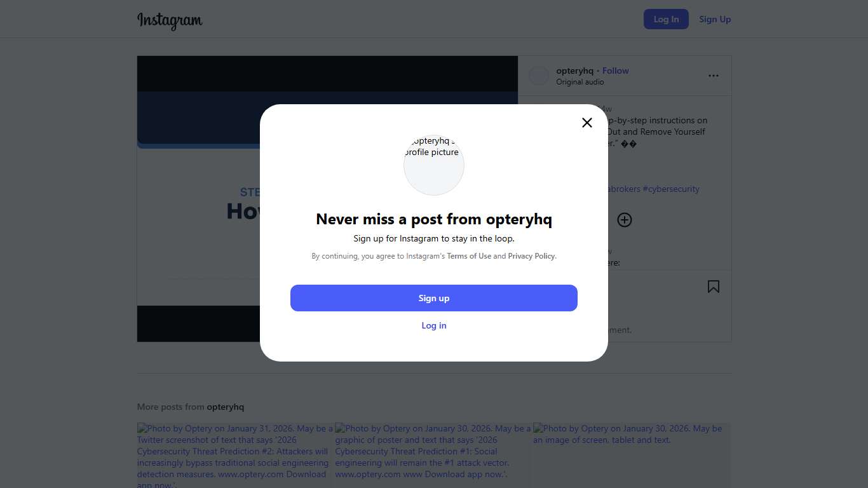Click the small opteryhq avatar in the post header

coord(539,76)
